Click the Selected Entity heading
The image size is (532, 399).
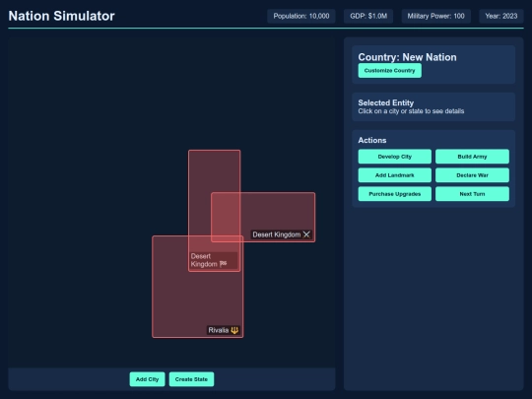pyautogui.click(x=386, y=102)
